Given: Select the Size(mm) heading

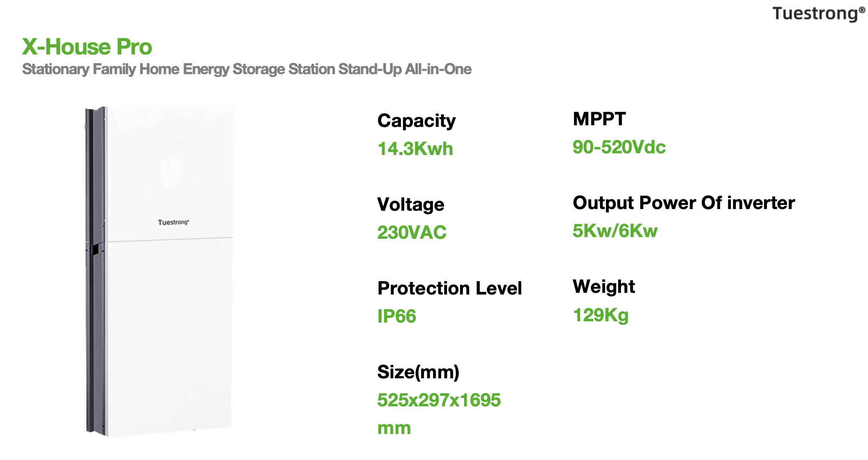Looking at the screenshot, I should [x=418, y=372].
